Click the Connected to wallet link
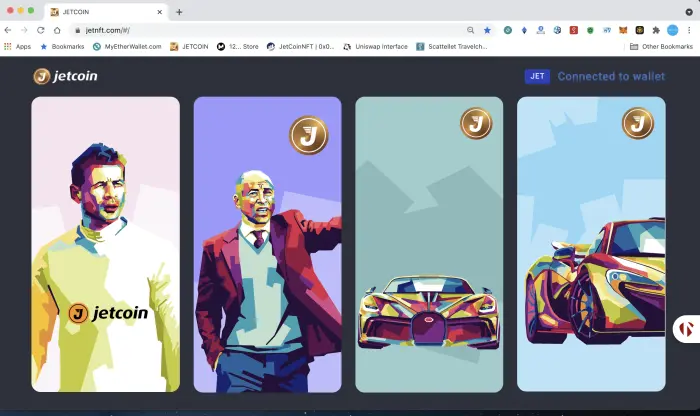This screenshot has height=416, width=700. click(x=611, y=76)
